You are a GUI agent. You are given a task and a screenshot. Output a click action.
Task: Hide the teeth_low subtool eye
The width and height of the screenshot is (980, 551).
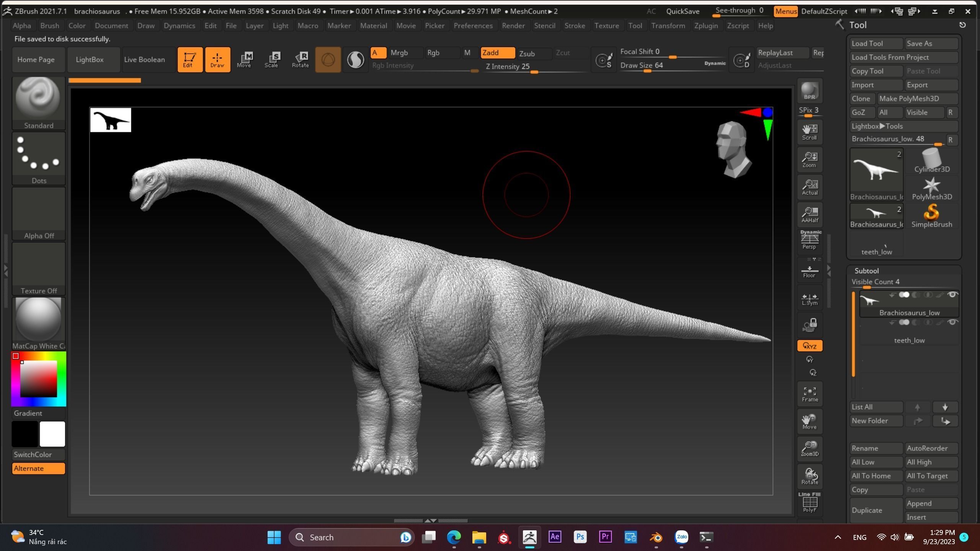coord(952,322)
